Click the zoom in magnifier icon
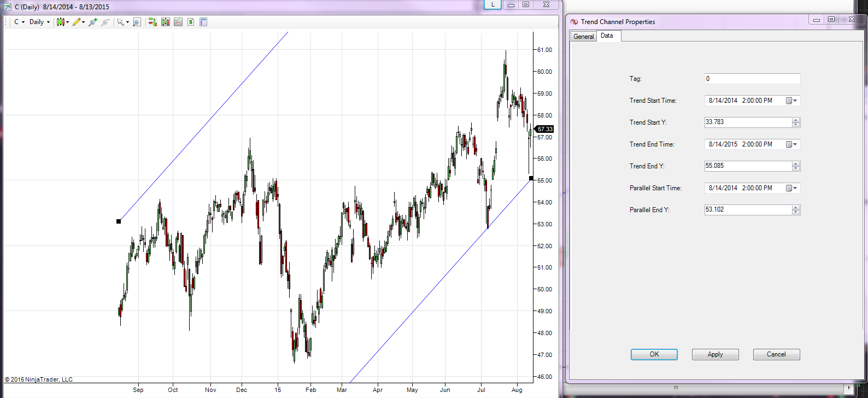Viewport: 868px width, 398px height. tap(93, 22)
